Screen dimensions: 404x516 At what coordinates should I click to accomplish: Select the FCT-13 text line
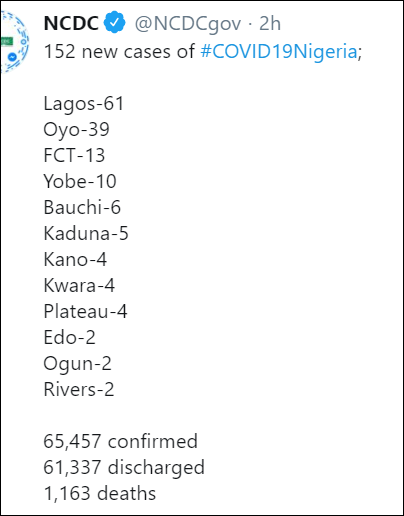[x=74, y=155]
